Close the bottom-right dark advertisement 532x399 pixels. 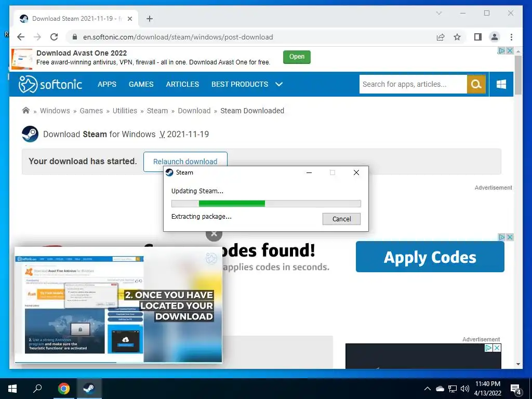coord(497,348)
